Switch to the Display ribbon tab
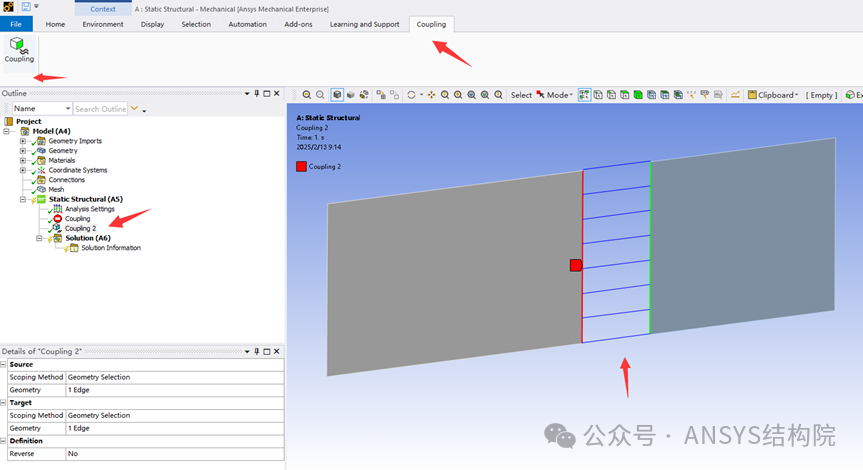The width and height of the screenshot is (863, 470). click(x=152, y=24)
